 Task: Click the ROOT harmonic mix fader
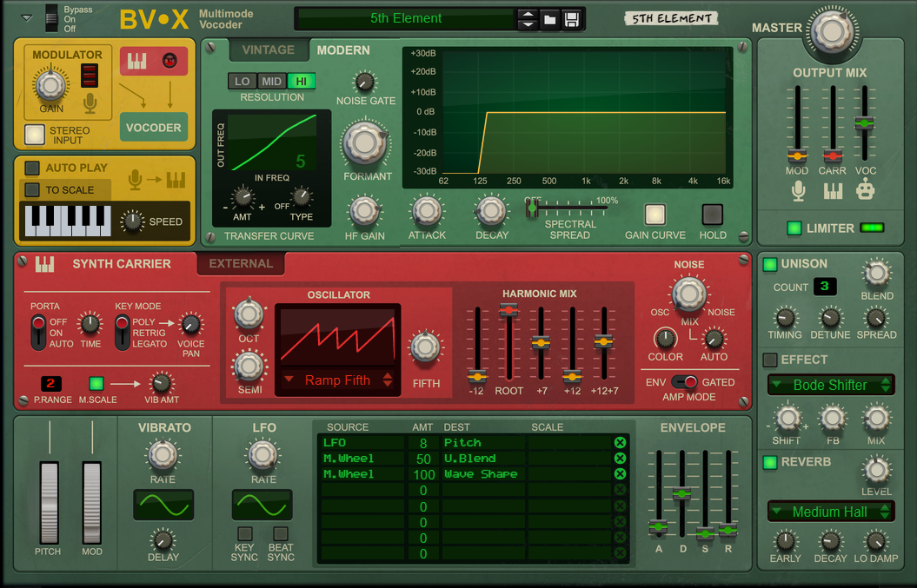pyautogui.click(x=508, y=309)
